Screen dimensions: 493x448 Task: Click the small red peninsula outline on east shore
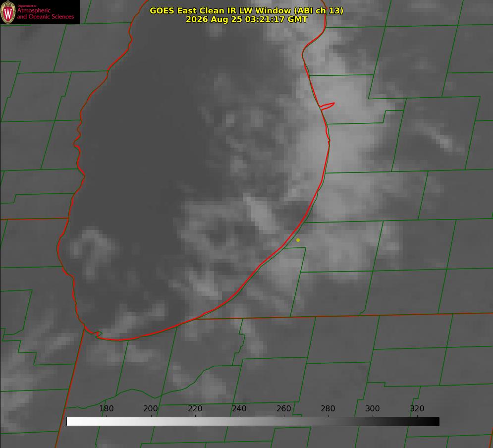click(327, 106)
